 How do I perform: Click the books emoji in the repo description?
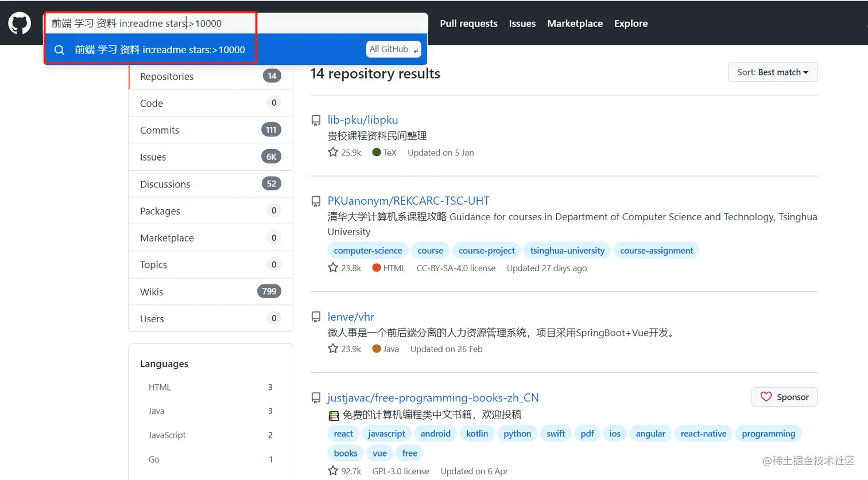tap(334, 415)
